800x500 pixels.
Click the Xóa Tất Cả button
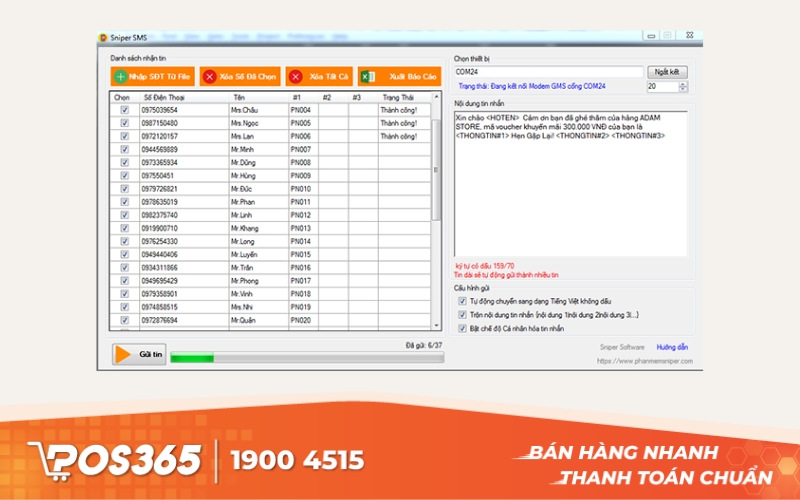[x=319, y=77]
